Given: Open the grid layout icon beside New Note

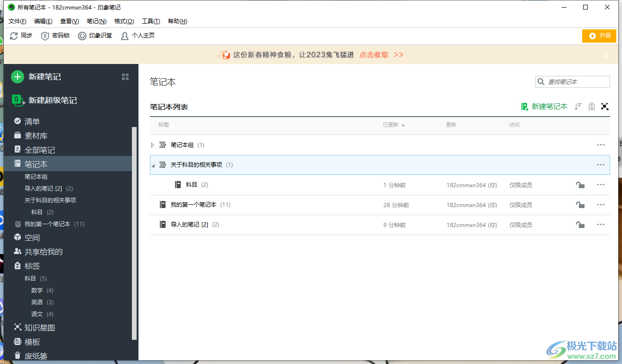Looking at the screenshot, I should tap(125, 77).
